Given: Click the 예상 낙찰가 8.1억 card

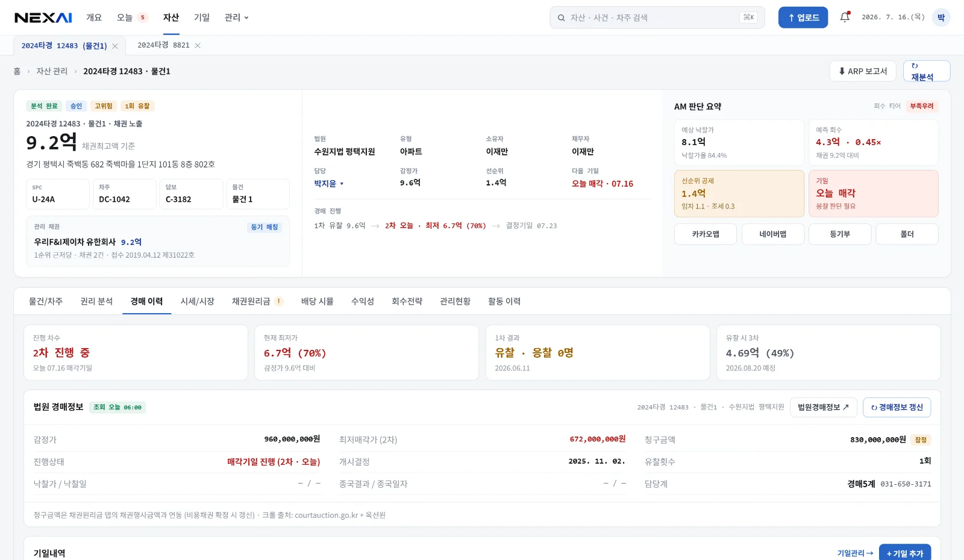Looking at the screenshot, I should (x=739, y=142).
